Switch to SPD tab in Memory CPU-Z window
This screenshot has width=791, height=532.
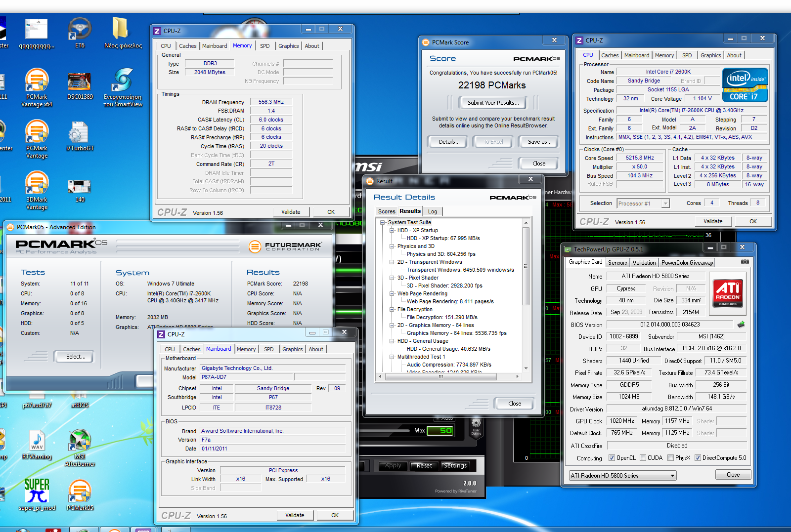coord(265,46)
